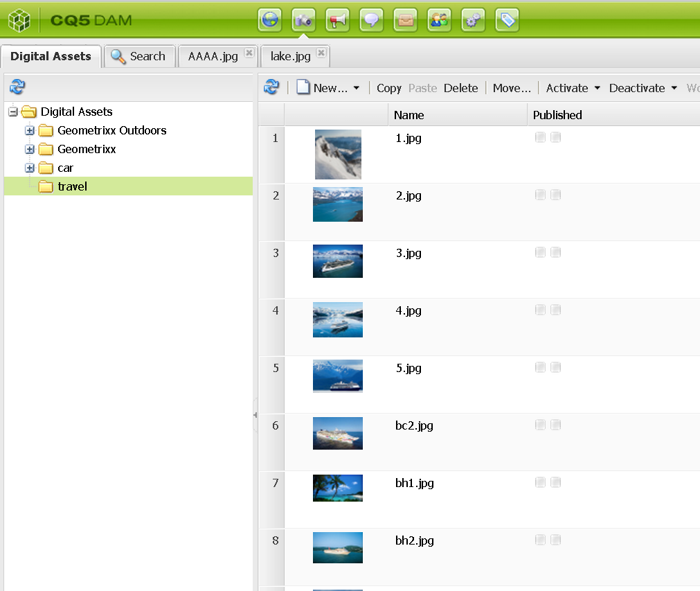Open the Digital Assets camera icon
700x591 pixels.
(303, 20)
